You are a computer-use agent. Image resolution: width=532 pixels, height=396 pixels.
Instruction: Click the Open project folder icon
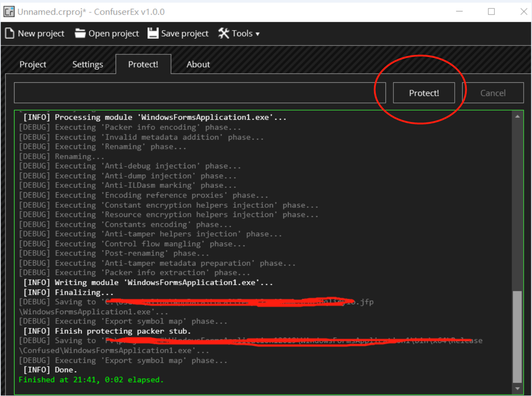[x=80, y=33]
